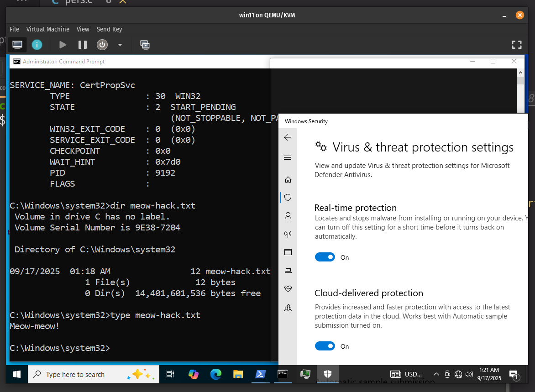
Task: Show hidden system tray icons chevron
Action: (x=436, y=374)
